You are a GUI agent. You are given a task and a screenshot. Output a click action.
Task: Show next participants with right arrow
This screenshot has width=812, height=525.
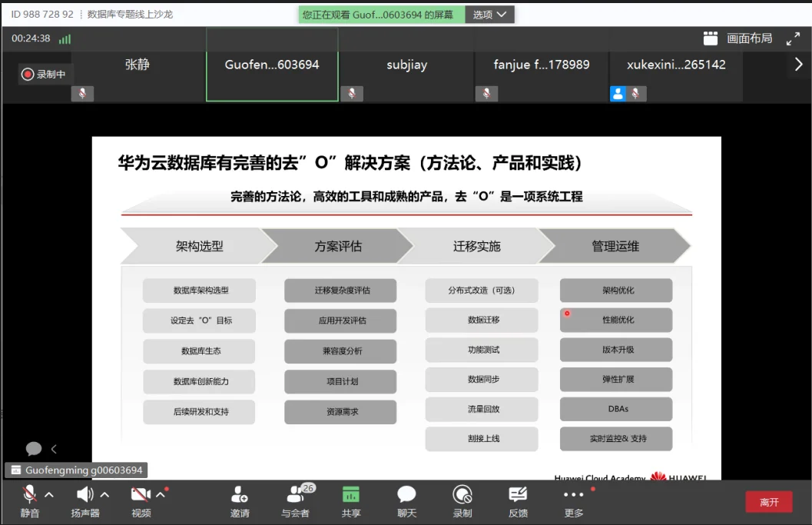(798, 65)
